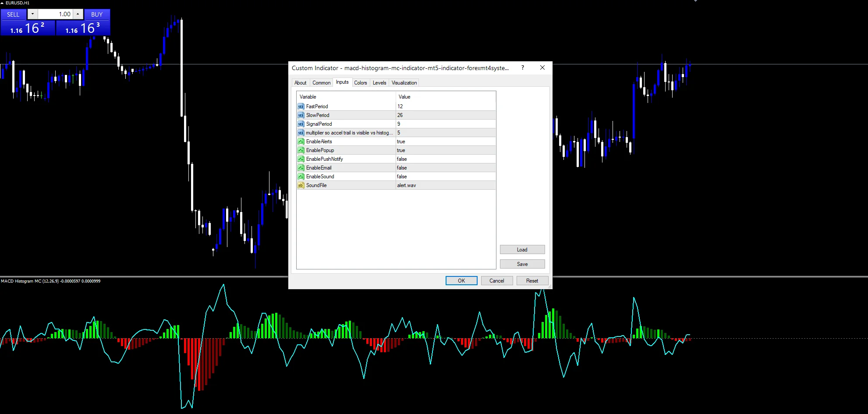The height and width of the screenshot is (414, 868).
Task: Click the SlowPeriod variable name
Action: 318,115
